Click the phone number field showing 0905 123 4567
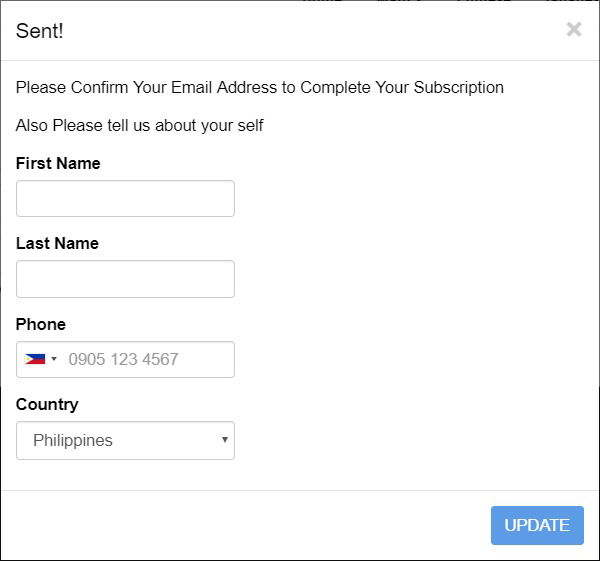Screen dimensions: 600x561 click(149, 359)
